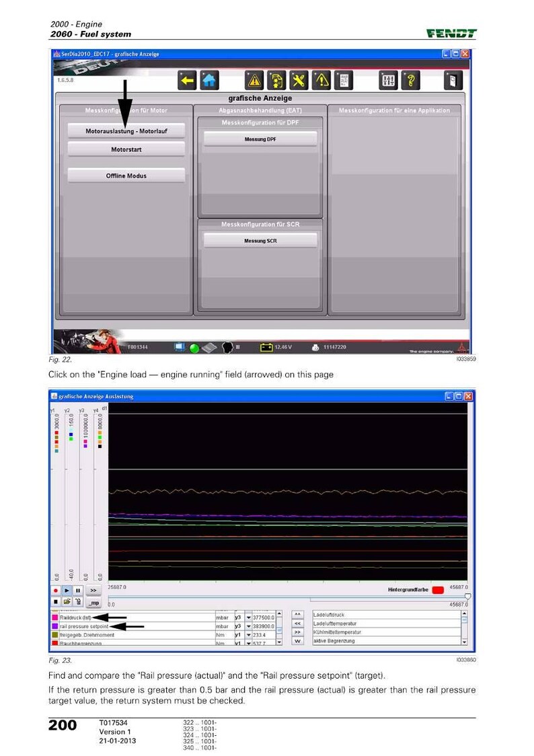The width and height of the screenshot is (534, 756).
Task: Click the Motorstart button
Action: [x=126, y=149]
